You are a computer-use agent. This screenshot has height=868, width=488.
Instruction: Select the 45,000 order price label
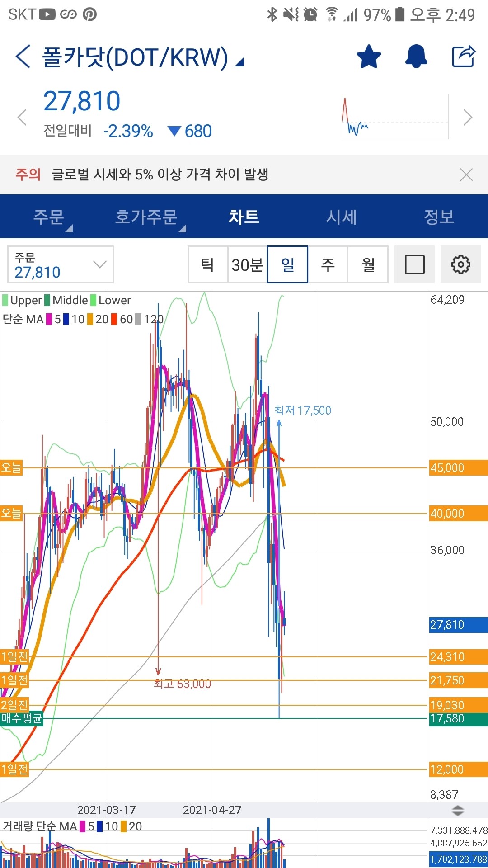[458, 468]
